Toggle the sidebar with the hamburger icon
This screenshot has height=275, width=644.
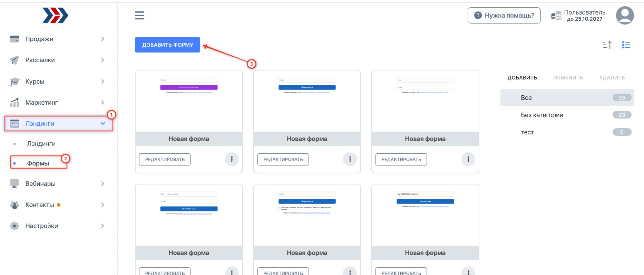coord(139,16)
